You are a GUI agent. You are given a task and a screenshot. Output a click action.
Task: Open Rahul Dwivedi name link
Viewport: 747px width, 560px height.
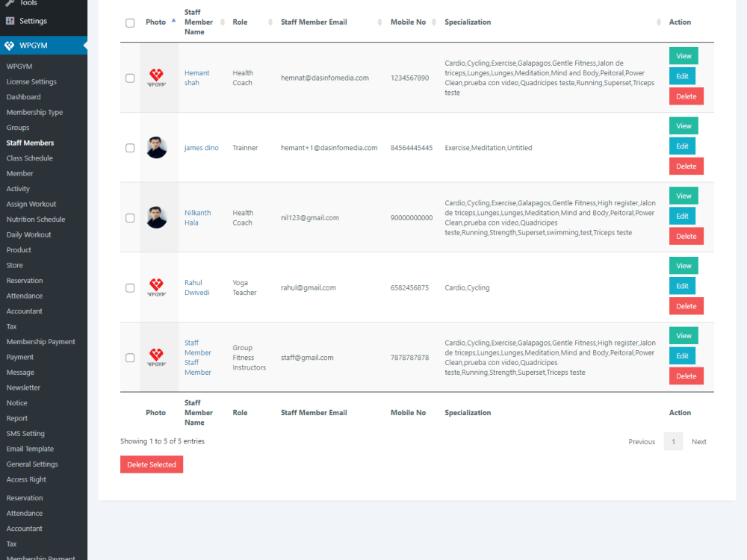(196, 287)
